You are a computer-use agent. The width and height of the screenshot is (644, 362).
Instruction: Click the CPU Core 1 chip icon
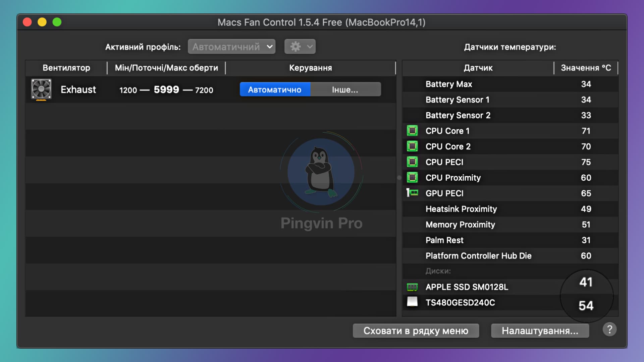[x=412, y=131]
